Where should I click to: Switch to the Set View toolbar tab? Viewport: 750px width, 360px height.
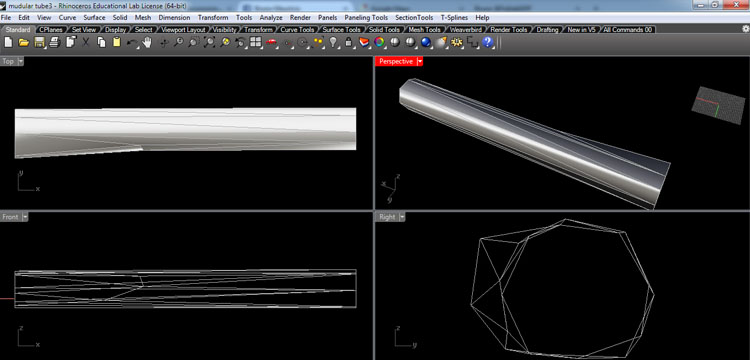click(x=84, y=30)
